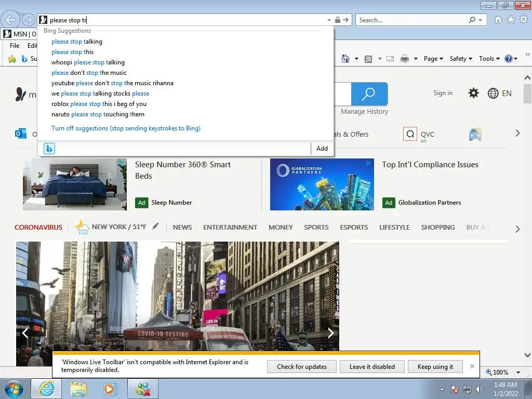Click the Keep using it button
This screenshot has width=532, height=399.
tap(435, 366)
